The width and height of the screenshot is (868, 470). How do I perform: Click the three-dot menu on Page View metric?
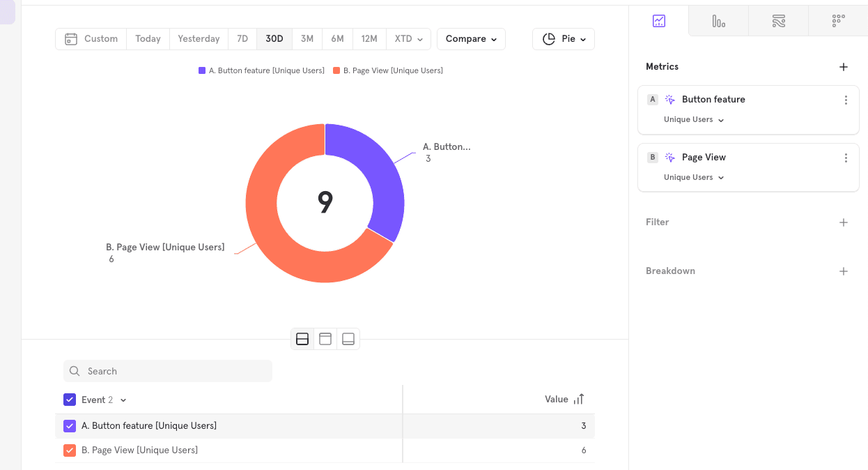click(846, 158)
